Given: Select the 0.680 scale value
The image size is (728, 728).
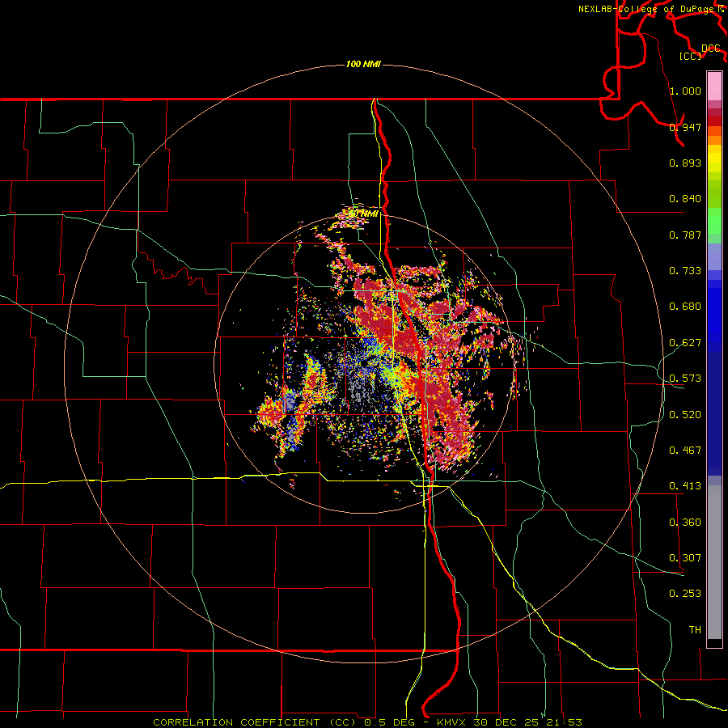Looking at the screenshot, I should point(685,307).
